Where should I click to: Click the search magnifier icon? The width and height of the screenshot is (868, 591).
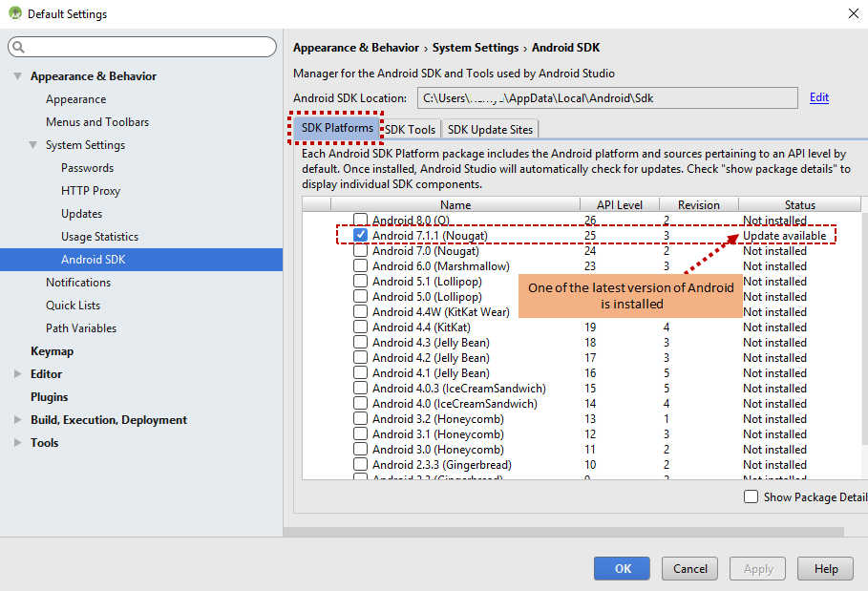pyautogui.click(x=18, y=47)
